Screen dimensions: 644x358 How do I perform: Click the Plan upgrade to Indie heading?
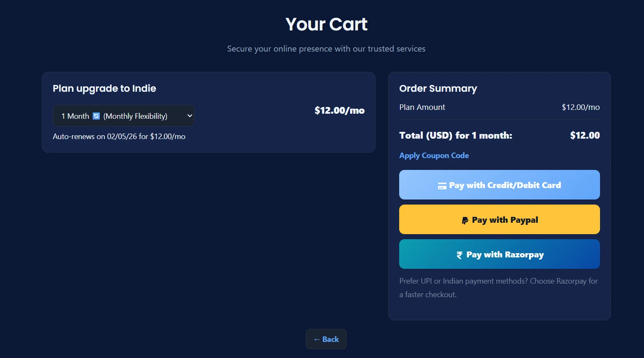click(x=104, y=88)
